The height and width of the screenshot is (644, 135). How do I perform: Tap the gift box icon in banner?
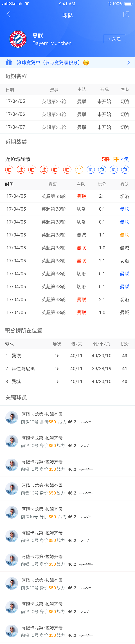point(9,63)
